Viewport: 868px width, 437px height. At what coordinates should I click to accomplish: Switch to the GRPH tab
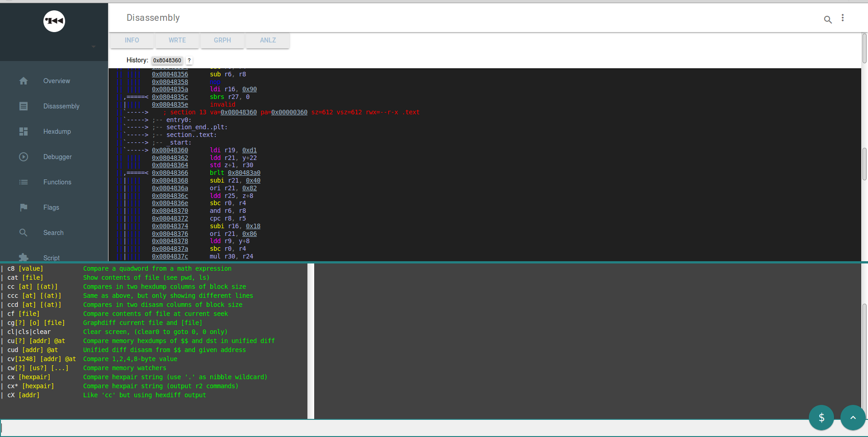pyautogui.click(x=222, y=40)
